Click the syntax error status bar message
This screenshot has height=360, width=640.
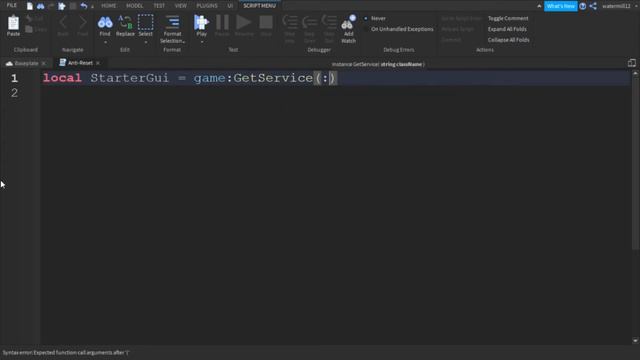pos(66,352)
